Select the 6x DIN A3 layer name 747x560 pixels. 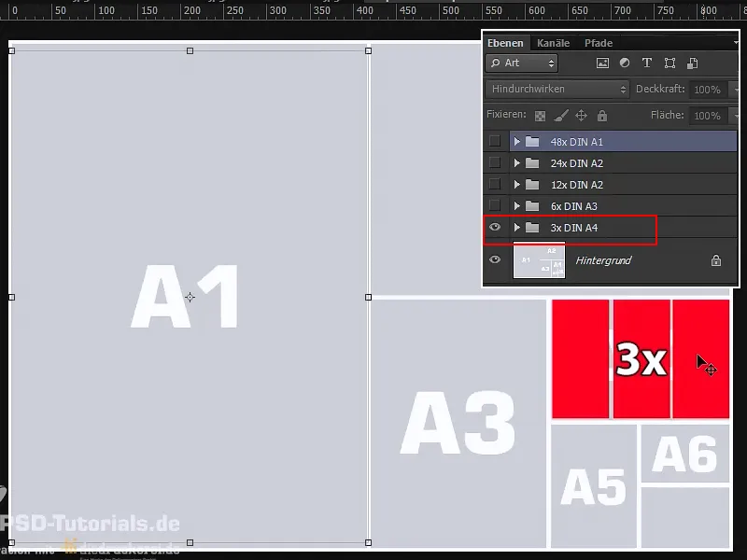573,206
